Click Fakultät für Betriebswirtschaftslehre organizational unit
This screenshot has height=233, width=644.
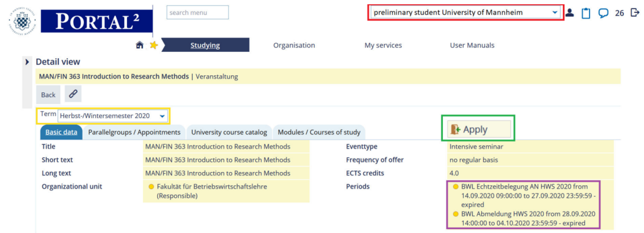point(212,191)
